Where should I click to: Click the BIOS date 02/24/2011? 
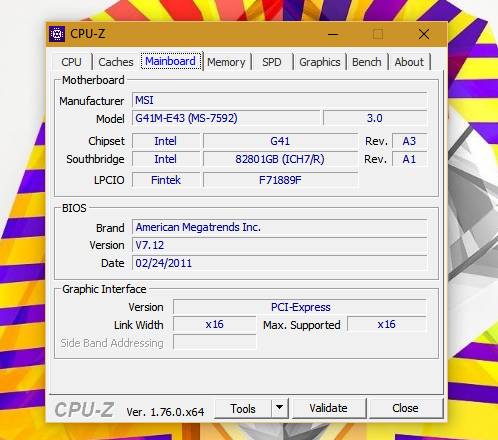coord(280,263)
